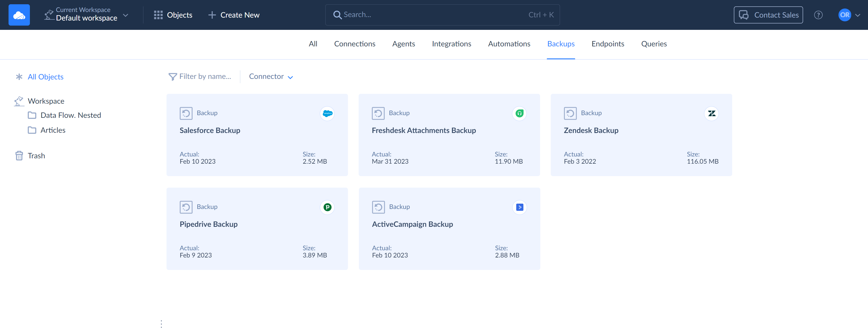Click the ActiveCampaign connector logo
Screen dimensions: 868x331
(520, 207)
